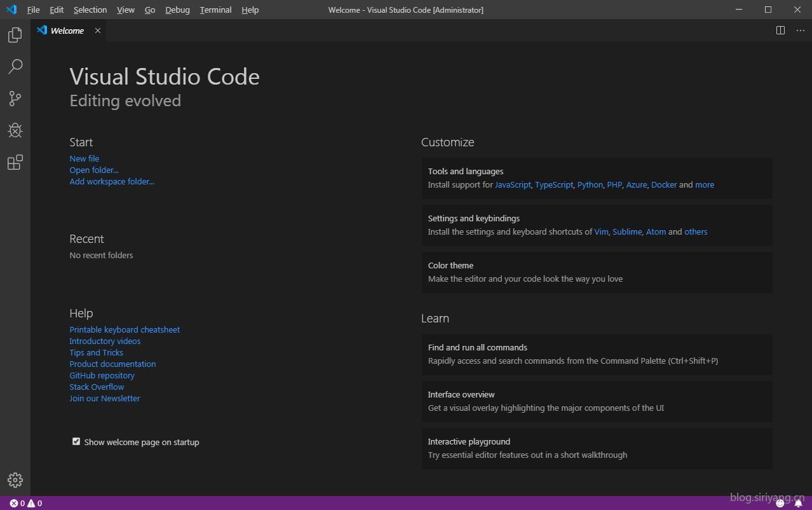Open the Debug view icon

pyautogui.click(x=15, y=130)
